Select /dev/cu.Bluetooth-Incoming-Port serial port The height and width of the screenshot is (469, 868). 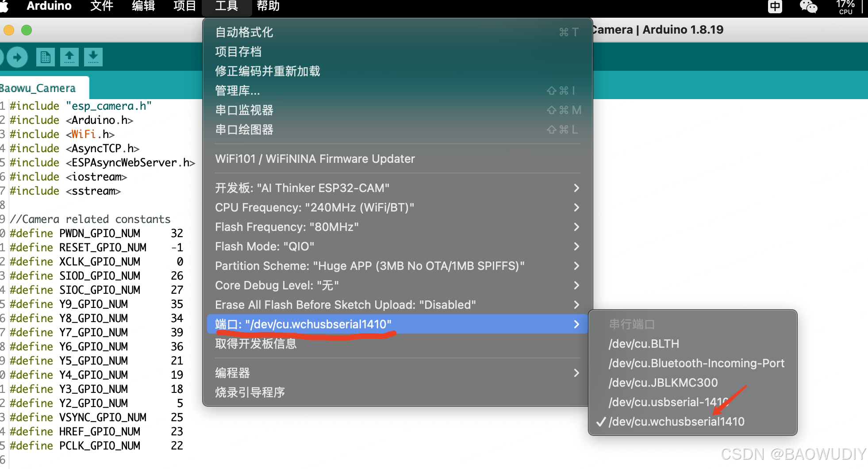point(696,363)
